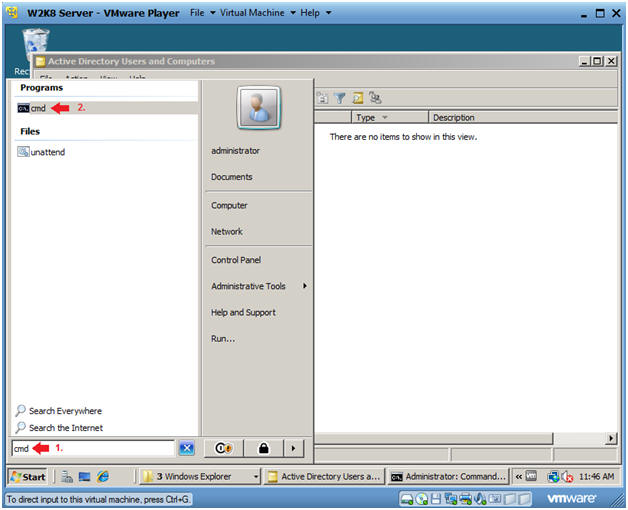The width and height of the screenshot is (628, 510).
Task: Click the VMware hard disk status icon
Action: tap(407, 499)
